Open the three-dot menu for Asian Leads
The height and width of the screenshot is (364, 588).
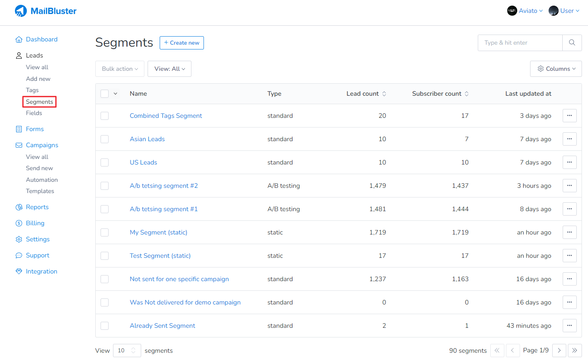tap(569, 139)
